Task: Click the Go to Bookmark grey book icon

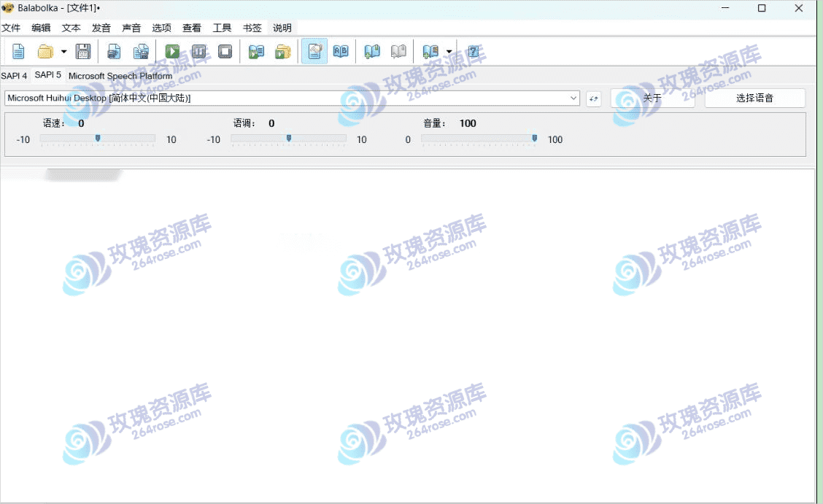Action: coord(398,51)
